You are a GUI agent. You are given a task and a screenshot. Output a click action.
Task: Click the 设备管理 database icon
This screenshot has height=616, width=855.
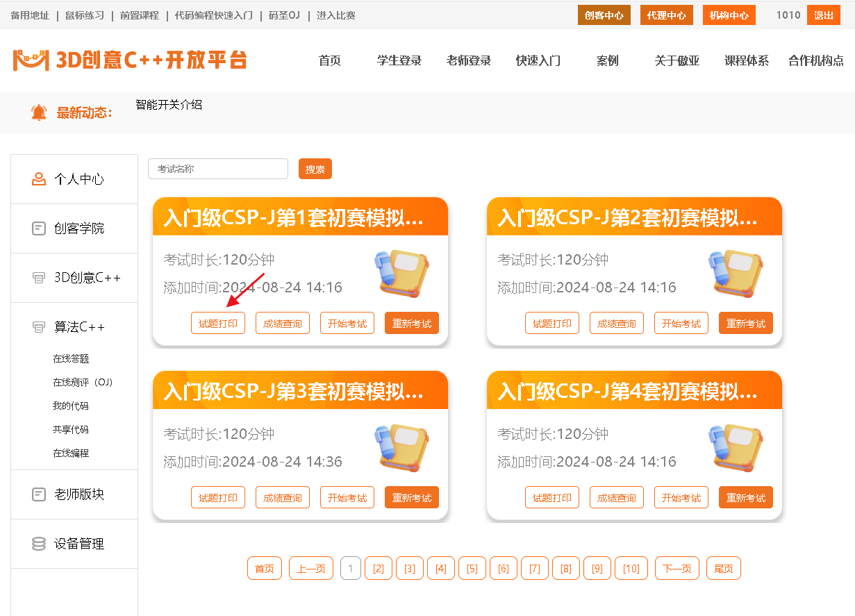tap(39, 544)
